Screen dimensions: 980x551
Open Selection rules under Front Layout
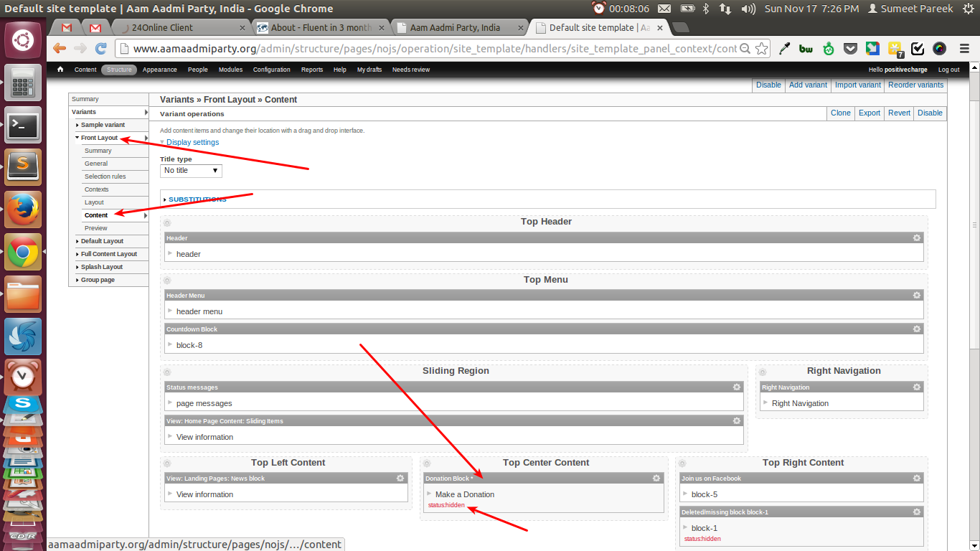105,176
